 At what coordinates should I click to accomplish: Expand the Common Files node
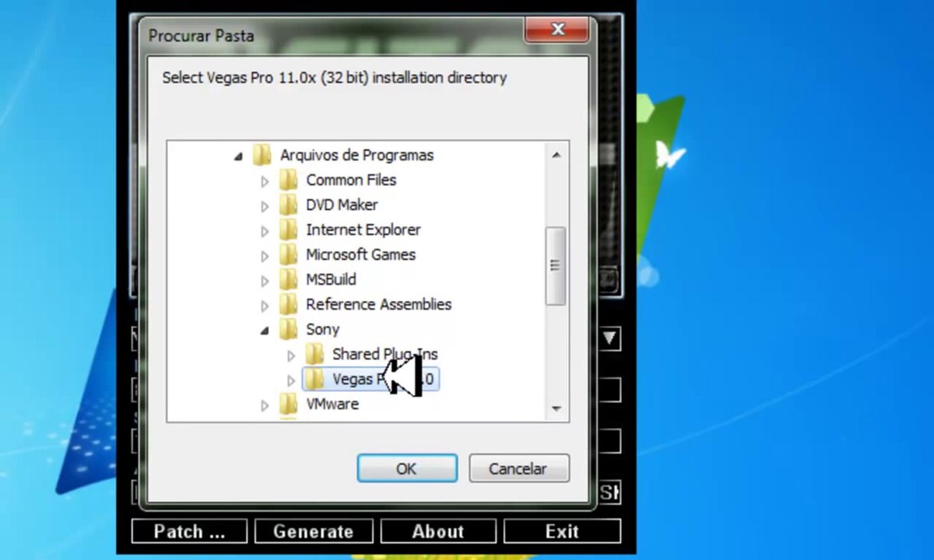tap(265, 181)
